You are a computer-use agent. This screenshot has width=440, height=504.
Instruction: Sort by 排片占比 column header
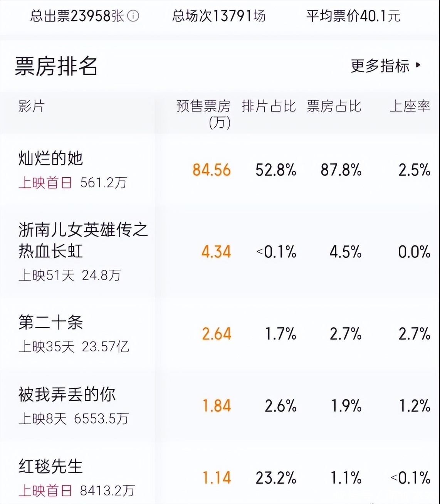pyautogui.click(x=269, y=106)
